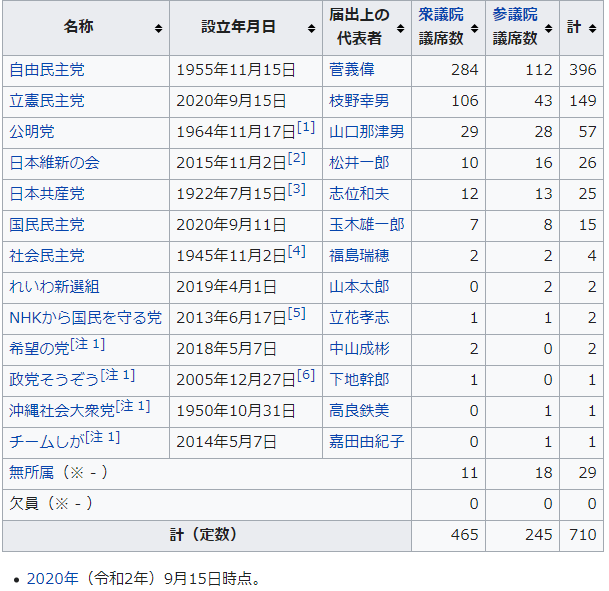Viewport: 609px width, 591px height.
Task: Open the 公明党 party link
Action: coord(32,132)
